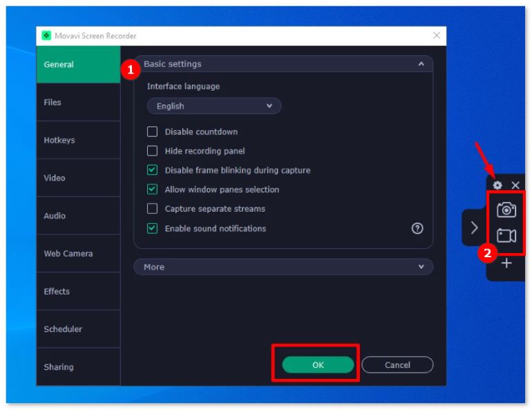The width and height of the screenshot is (532, 410).
Task: Toggle Enable sound notifications checkbox
Action: tap(152, 228)
